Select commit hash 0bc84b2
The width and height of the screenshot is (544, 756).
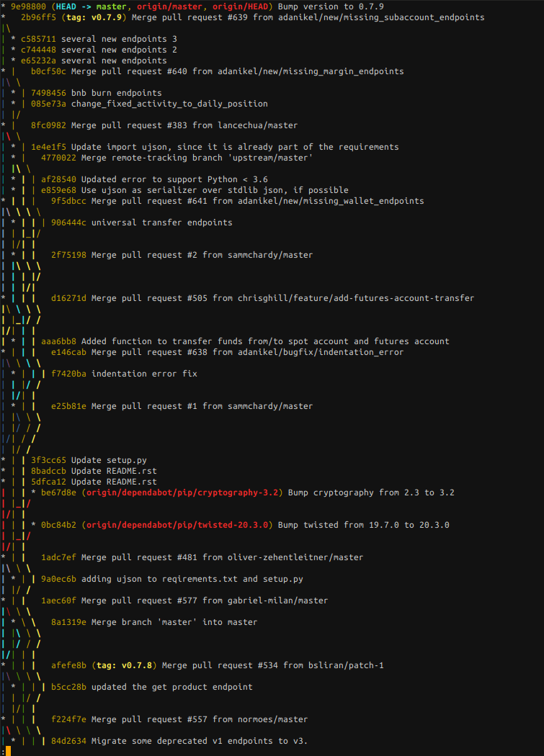[x=59, y=525]
